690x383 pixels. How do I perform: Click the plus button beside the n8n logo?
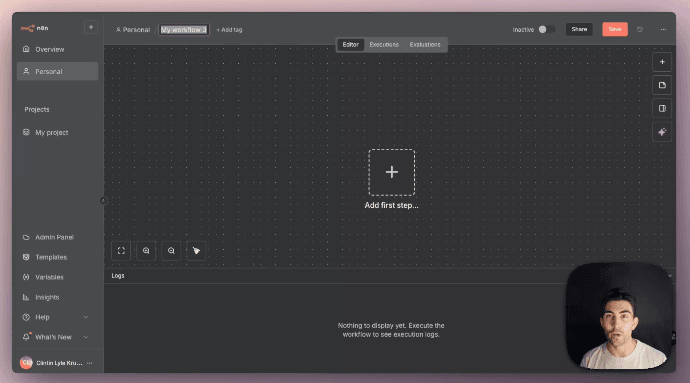point(91,27)
